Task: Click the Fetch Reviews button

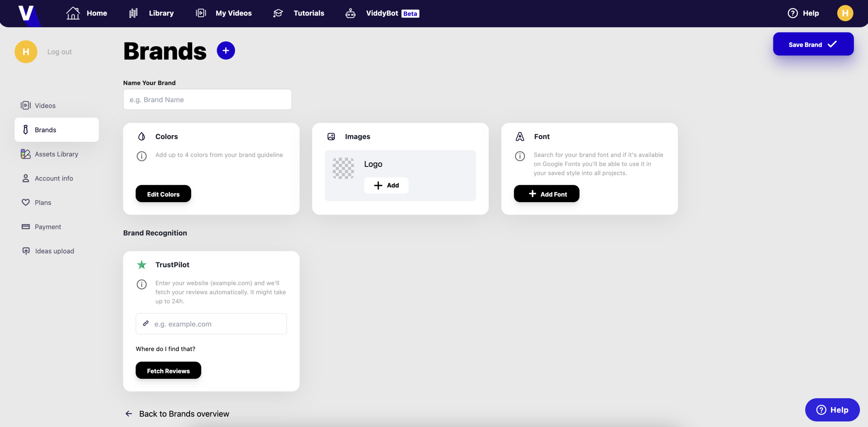Action: pyautogui.click(x=168, y=370)
